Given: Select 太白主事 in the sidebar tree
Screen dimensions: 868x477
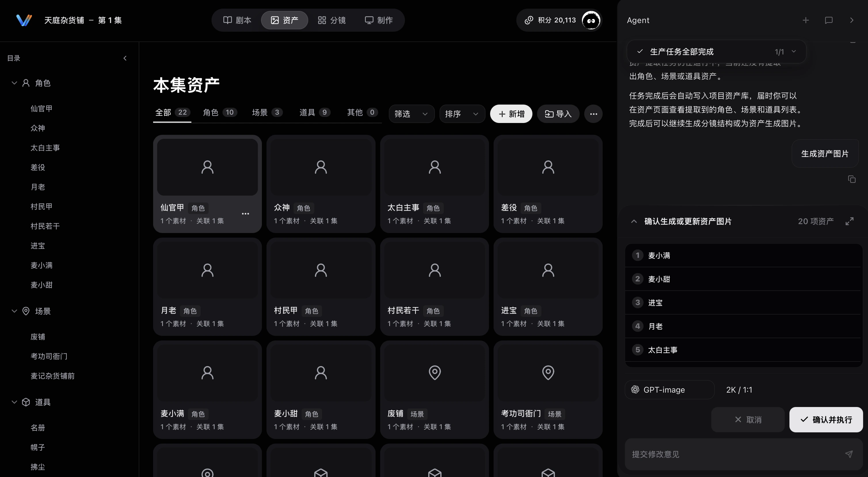Looking at the screenshot, I should pos(45,148).
